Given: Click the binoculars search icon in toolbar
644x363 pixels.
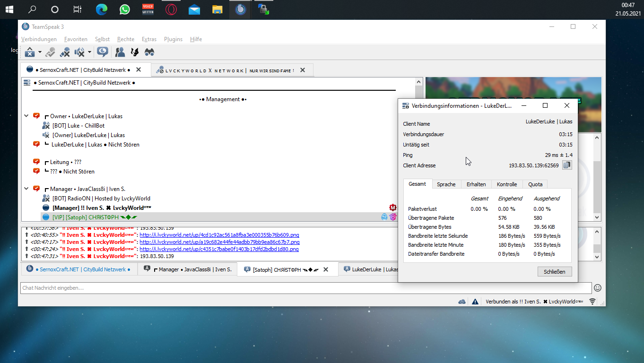Looking at the screenshot, I should point(149,52).
